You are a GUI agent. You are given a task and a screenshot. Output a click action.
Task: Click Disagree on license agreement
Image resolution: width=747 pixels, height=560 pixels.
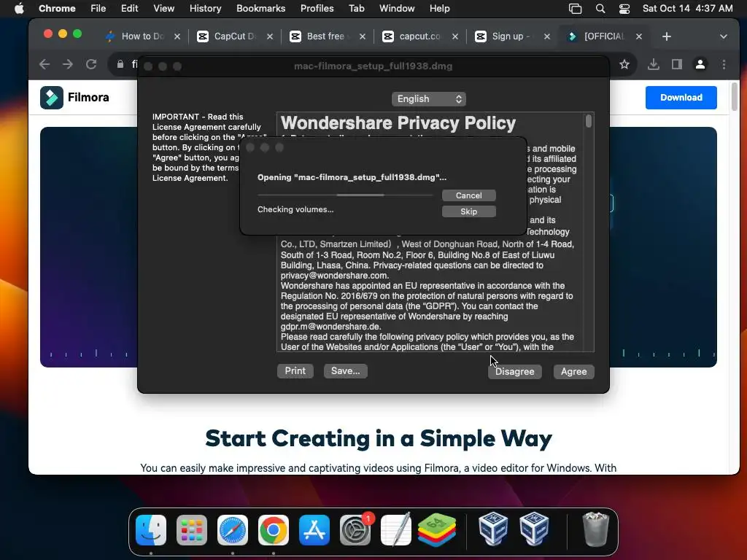coord(514,371)
